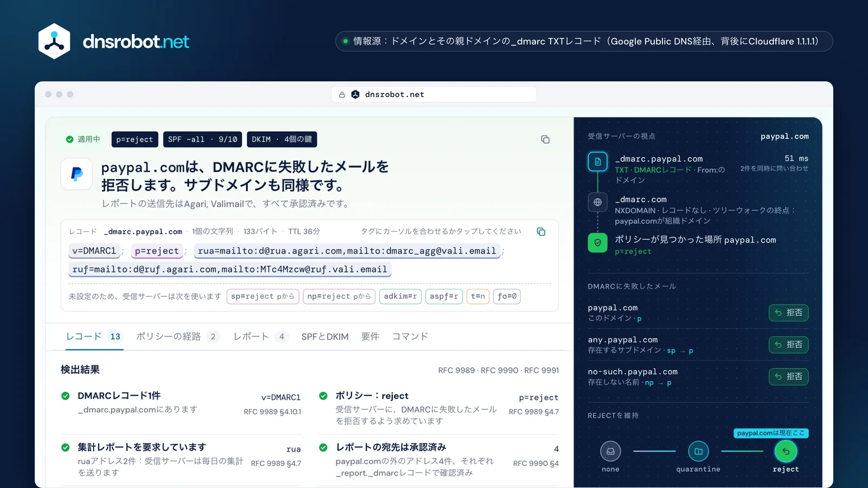Open the レコード tab

click(x=94, y=337)
